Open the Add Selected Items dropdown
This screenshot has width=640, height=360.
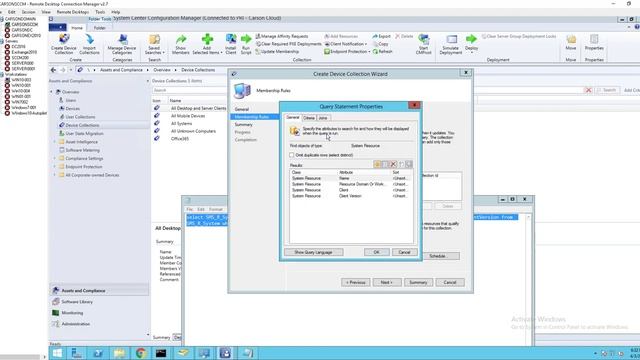(x=207, y=44)
